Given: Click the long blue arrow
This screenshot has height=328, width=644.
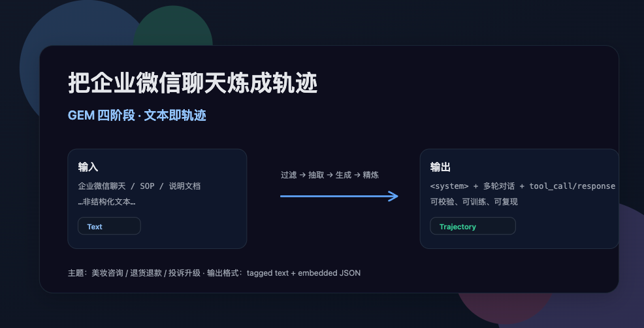Looking at the screenshot, I should point(339,197).
